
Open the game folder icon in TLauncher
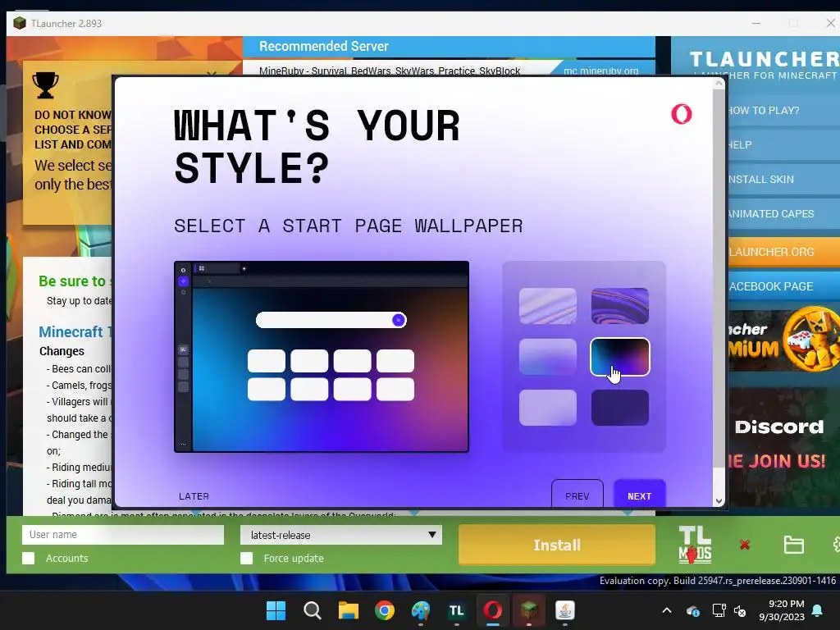(x=793, y=545)
